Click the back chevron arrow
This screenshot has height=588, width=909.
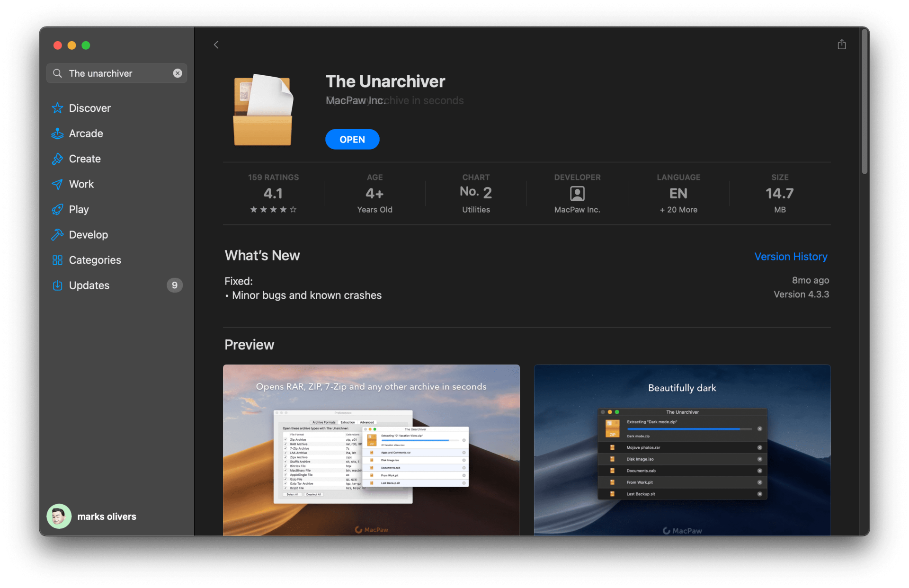click(x=216, y=45)
